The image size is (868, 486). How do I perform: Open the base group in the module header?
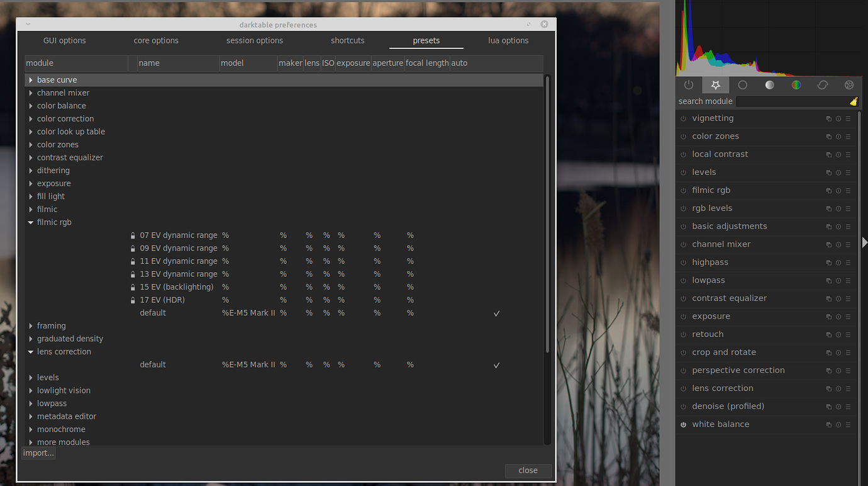[x=742, y=85]
